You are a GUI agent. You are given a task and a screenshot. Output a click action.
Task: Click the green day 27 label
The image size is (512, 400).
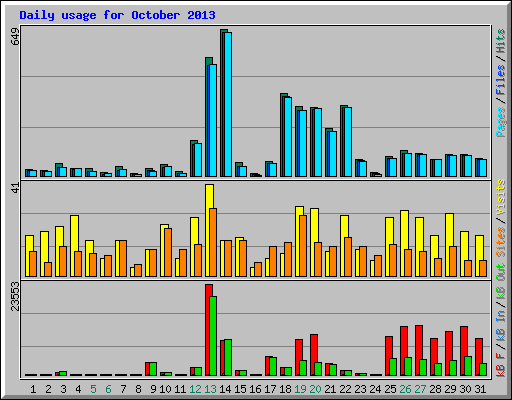(420, 389)
